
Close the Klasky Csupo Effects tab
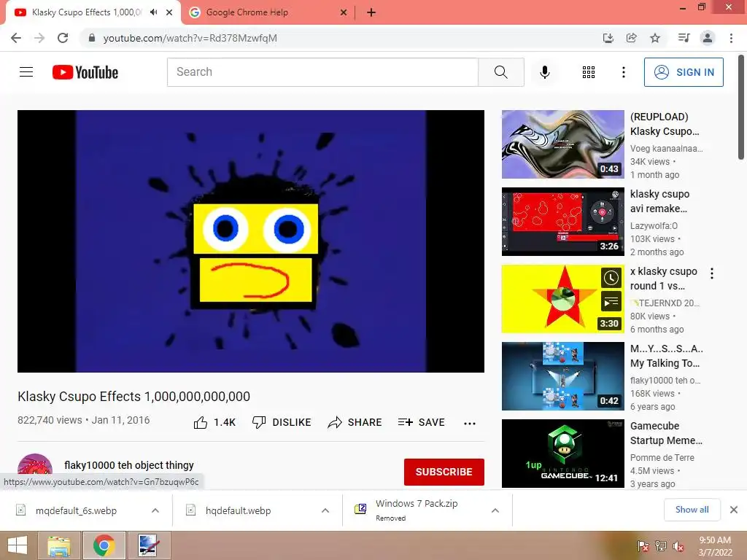coord(169,12)
